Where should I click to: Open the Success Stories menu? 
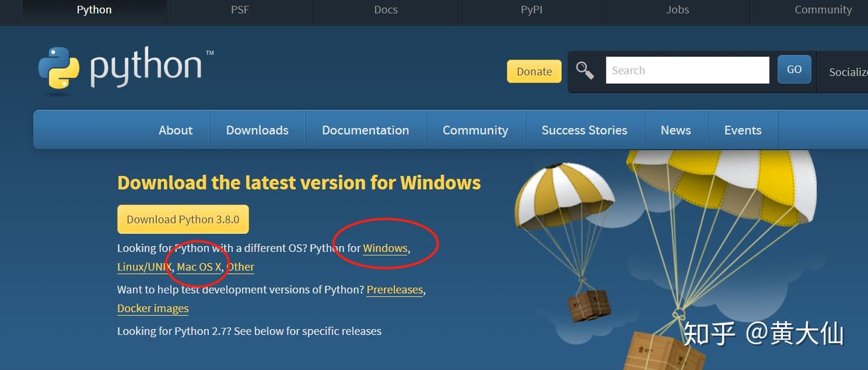[584, 130]
